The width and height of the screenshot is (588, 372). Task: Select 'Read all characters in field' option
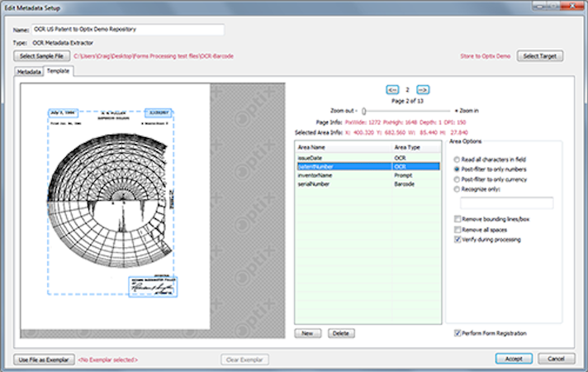(x=457, y=160)
